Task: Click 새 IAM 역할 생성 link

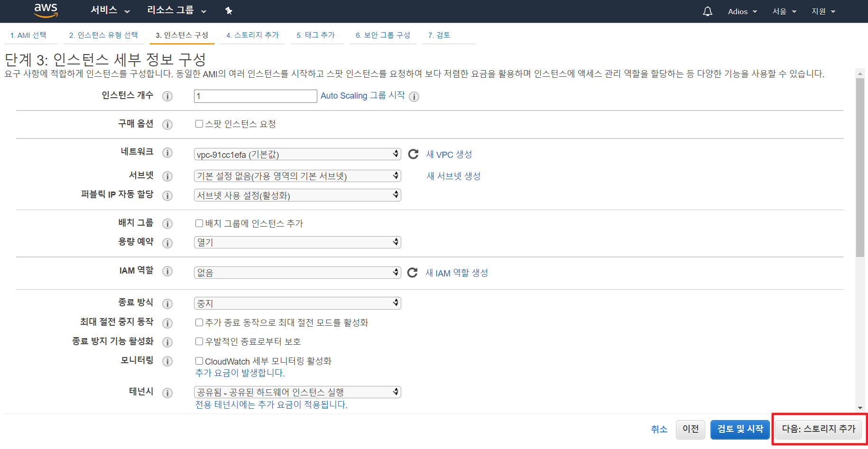Action: (457, 273)
